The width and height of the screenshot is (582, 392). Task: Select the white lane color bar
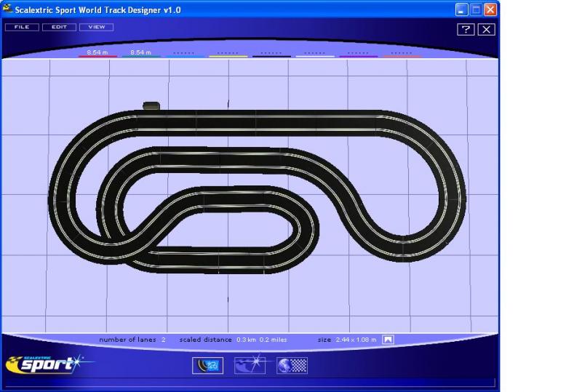click(x=314, y=55)
